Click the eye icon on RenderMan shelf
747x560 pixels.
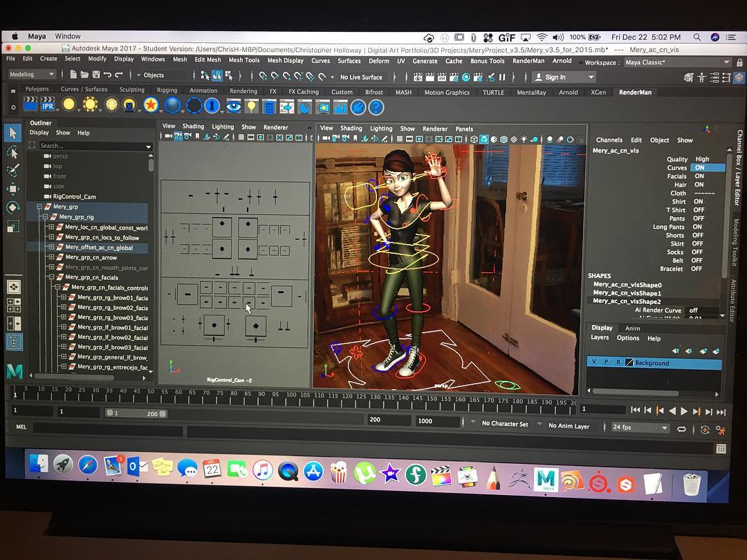[x=233, y=106]
